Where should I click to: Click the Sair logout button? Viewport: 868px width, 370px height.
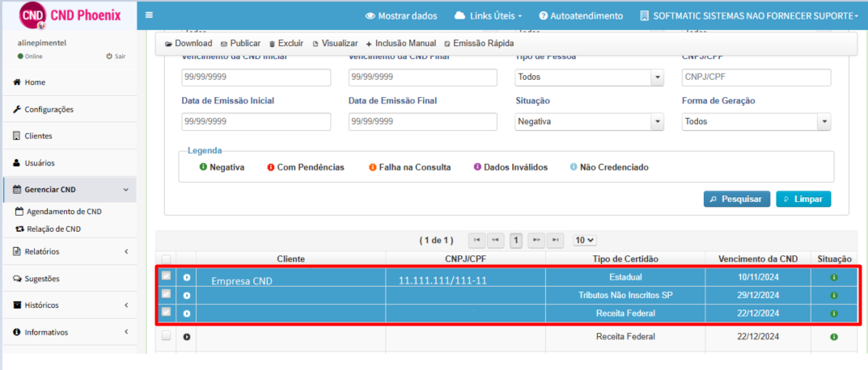(116, 57)
